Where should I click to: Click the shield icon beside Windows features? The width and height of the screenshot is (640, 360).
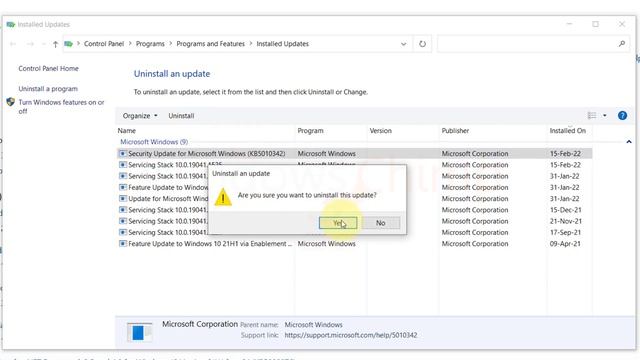11,102
